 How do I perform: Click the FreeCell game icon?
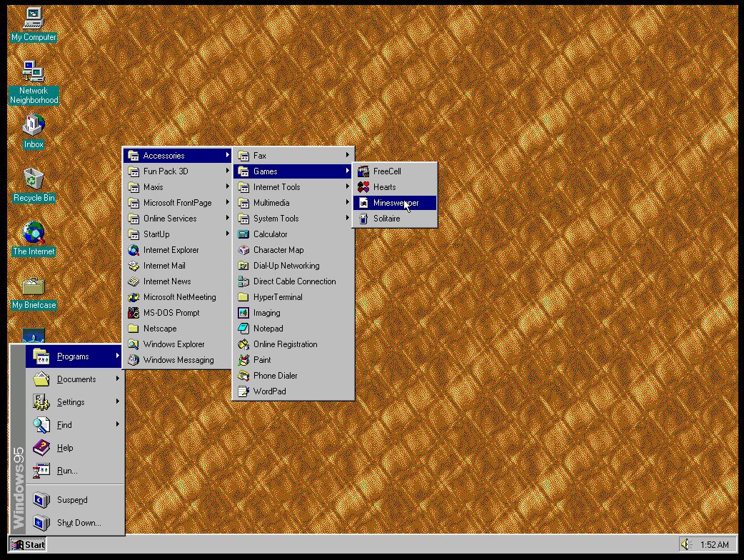(x=363, y=171)
